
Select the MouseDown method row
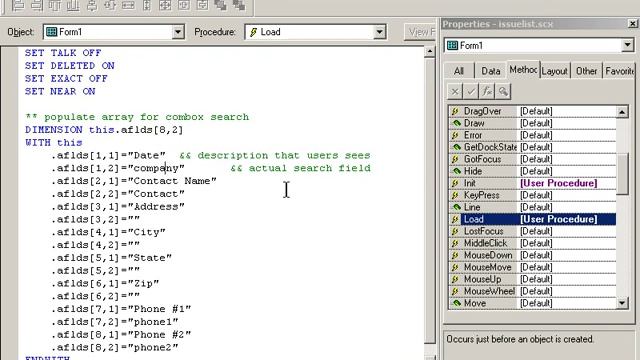pyautogui.click(x=532, y=255)
